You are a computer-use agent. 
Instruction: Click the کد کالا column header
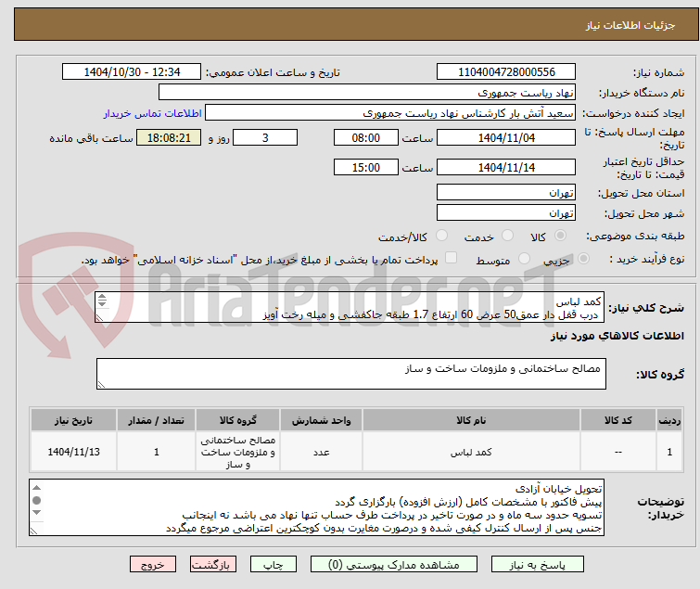tap(617, 420)
